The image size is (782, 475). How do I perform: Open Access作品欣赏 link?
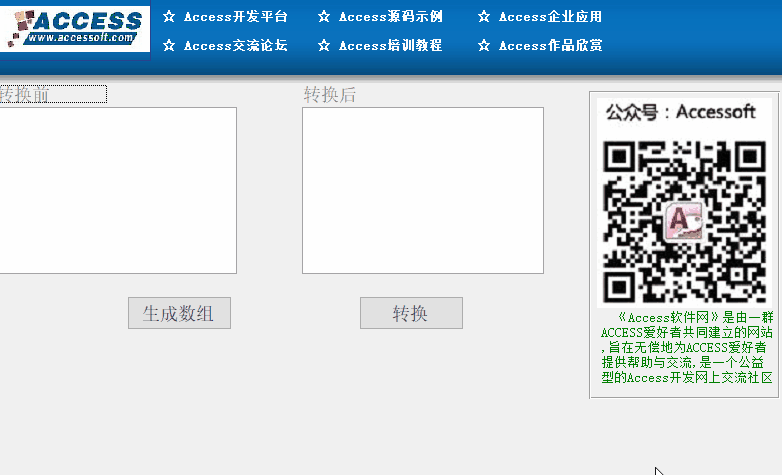point(550,45)
